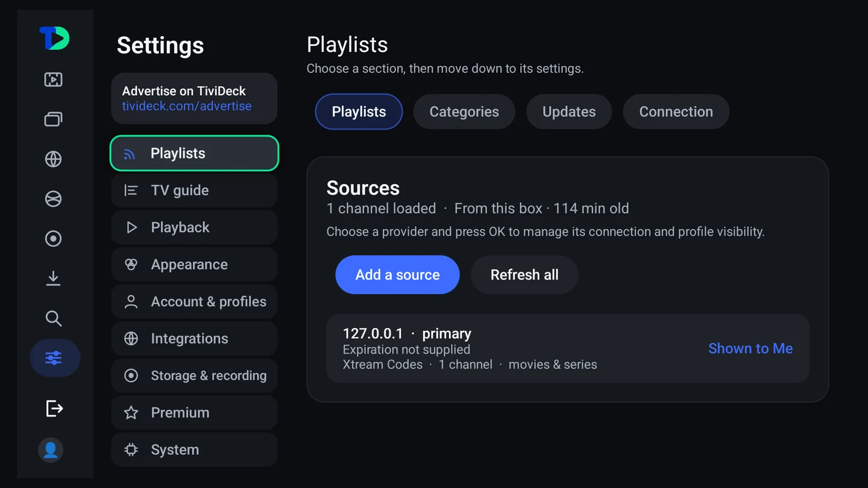Screen dimensions: 868x488
Task: Open the live TV player icon in sidebar
Action: tap(54, 80)
